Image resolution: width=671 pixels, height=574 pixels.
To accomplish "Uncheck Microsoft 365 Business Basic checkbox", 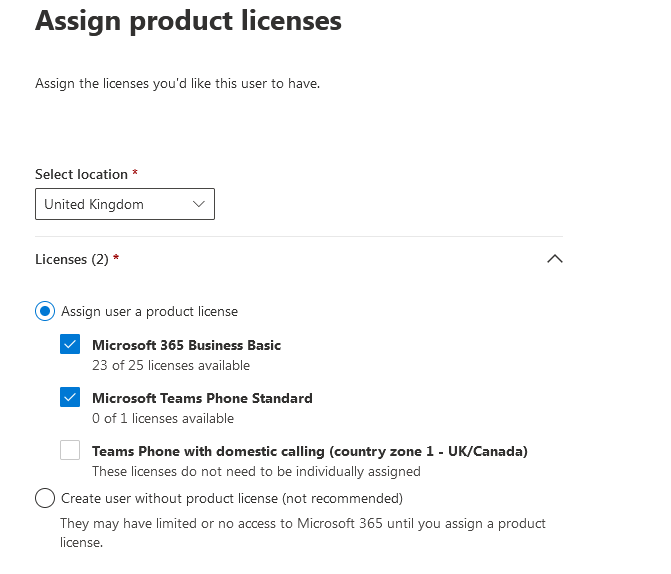I will 70,344.
